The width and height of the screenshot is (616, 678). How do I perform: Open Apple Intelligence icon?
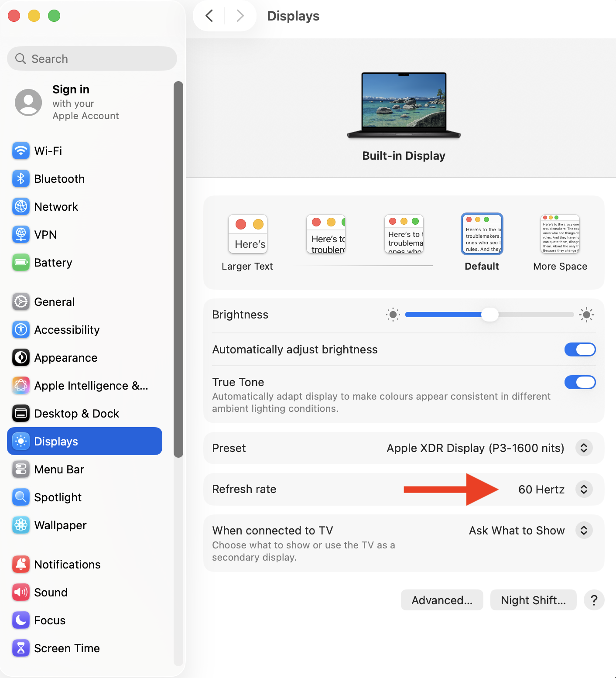tap(21, 386)
